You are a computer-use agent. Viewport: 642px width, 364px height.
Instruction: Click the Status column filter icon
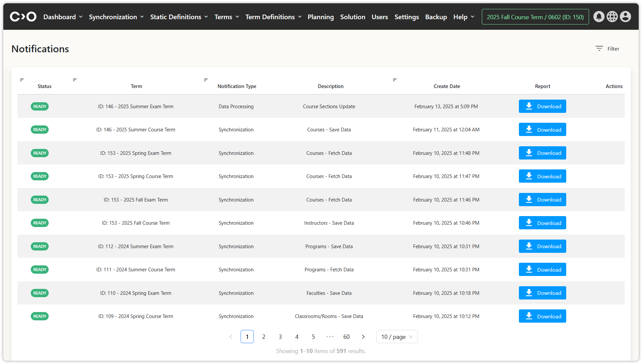tap(22, 80)
